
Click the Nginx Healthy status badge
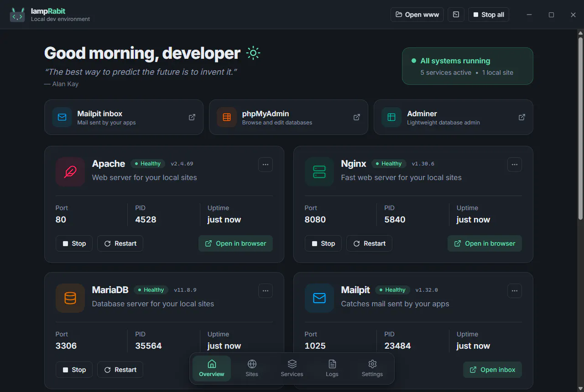[389, 164]
